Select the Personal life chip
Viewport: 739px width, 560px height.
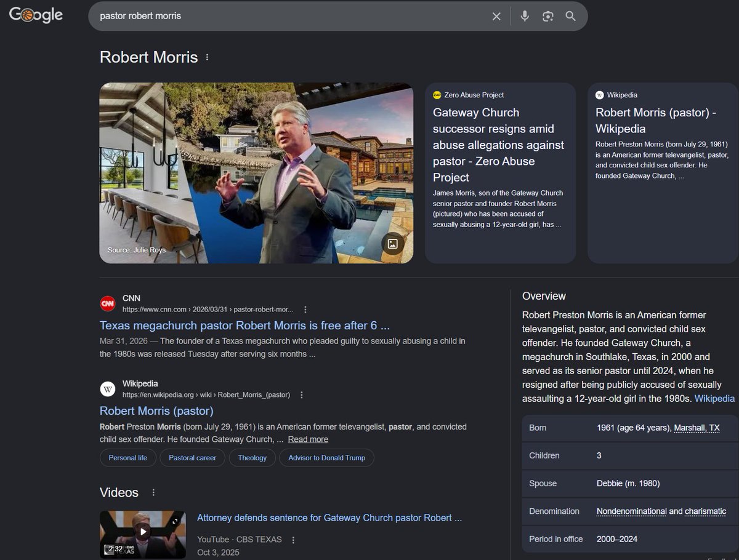point(128,458)
